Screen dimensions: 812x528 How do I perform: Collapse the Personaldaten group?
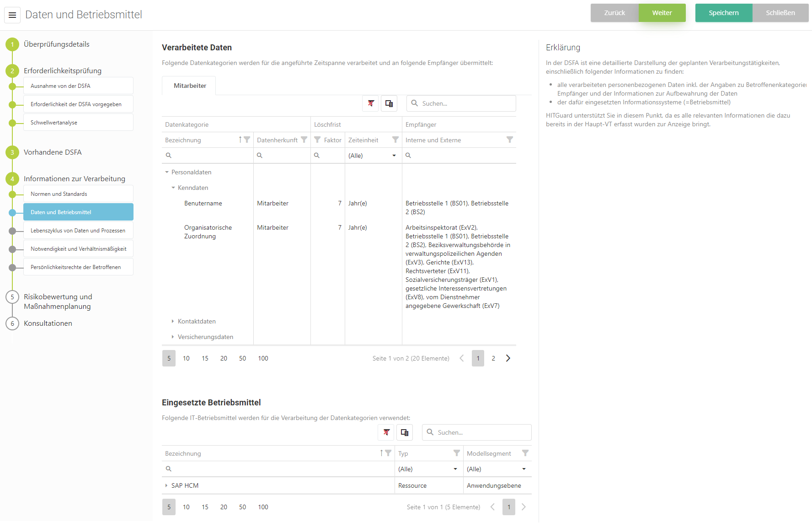coord(167,172)
